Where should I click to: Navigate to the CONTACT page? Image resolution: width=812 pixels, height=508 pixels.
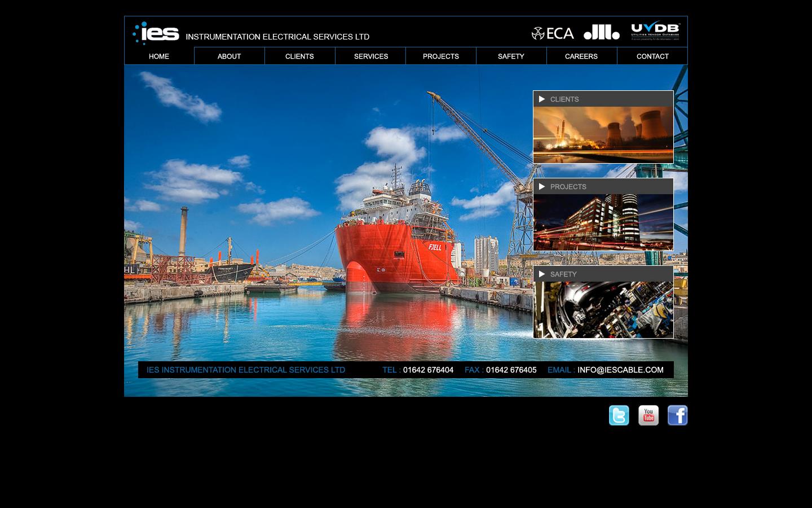[652, 56]
